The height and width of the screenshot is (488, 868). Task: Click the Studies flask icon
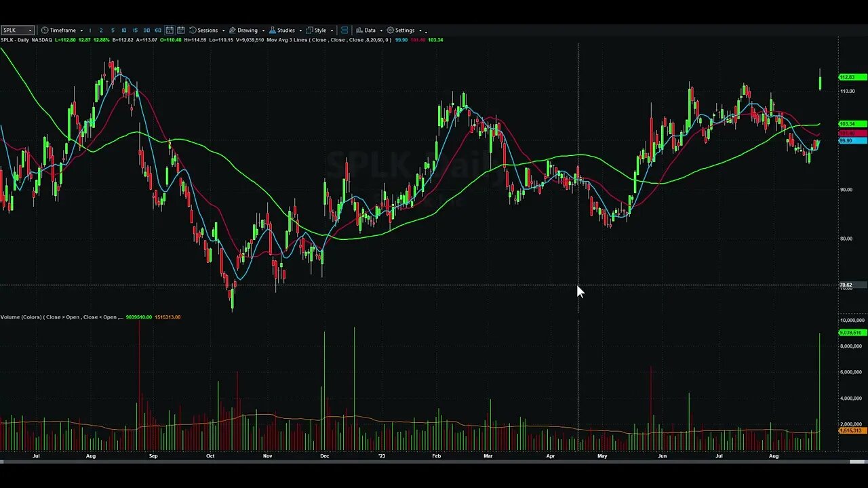272,30
